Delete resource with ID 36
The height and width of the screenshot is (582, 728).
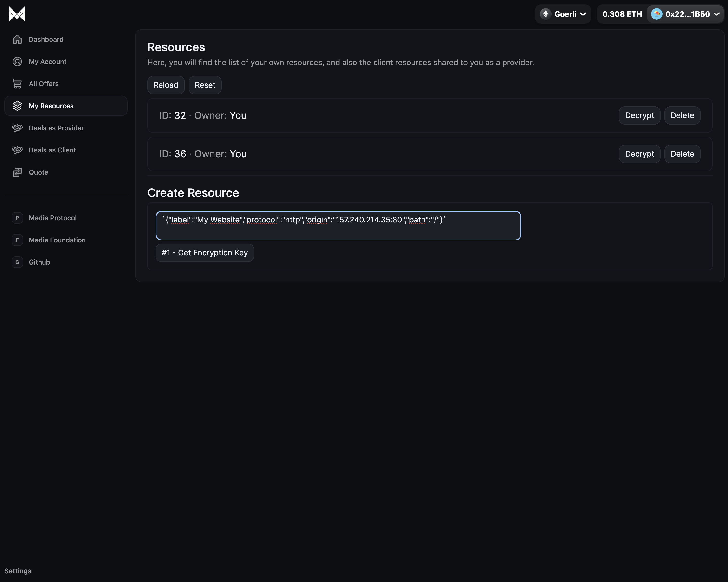[682, 154]
